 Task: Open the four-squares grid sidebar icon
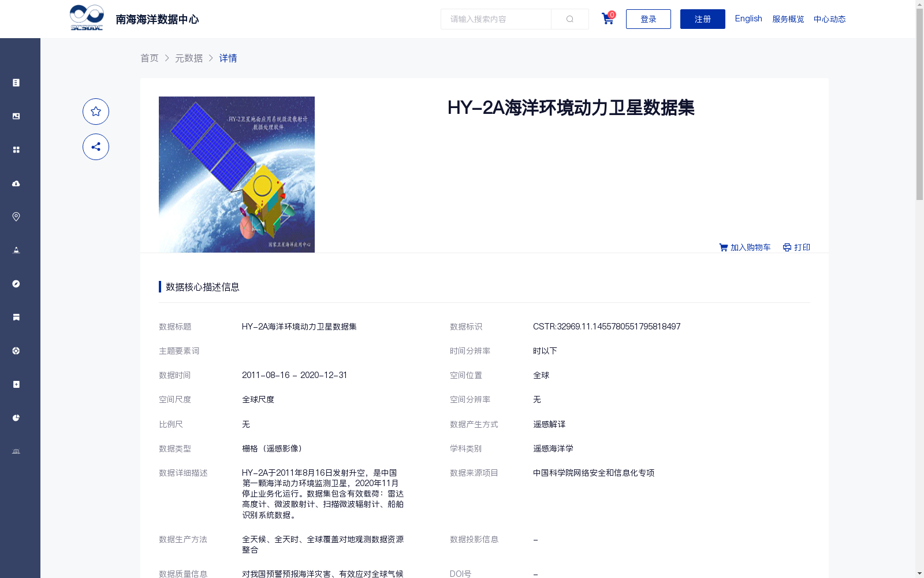(16, 150)
